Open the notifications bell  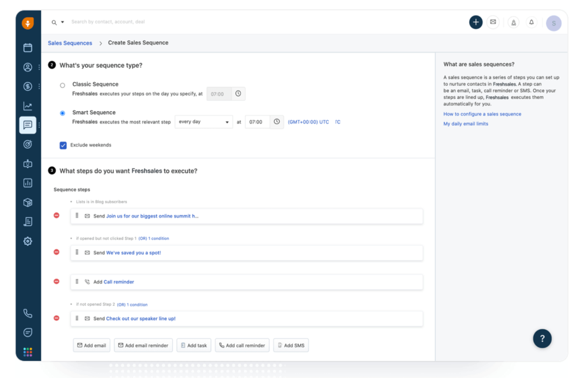tap(531, 22)
